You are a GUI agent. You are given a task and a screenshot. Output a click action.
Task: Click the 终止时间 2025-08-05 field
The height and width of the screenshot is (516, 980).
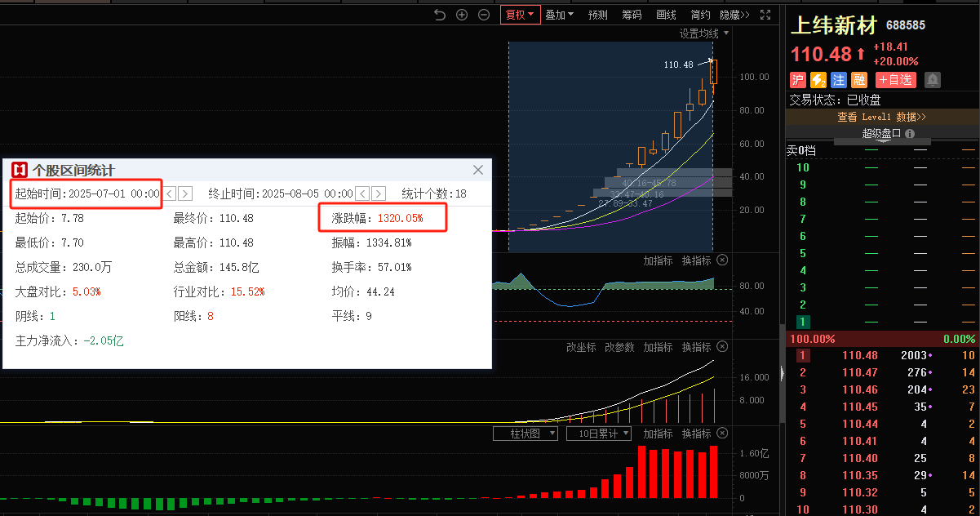pyautogui.click(x=281, y=193)
